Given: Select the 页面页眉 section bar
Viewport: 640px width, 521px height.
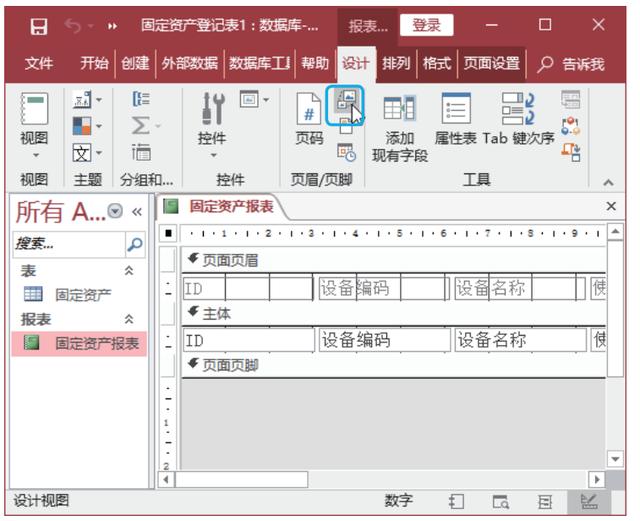Looking at the screenshot, I should point(393,260).
